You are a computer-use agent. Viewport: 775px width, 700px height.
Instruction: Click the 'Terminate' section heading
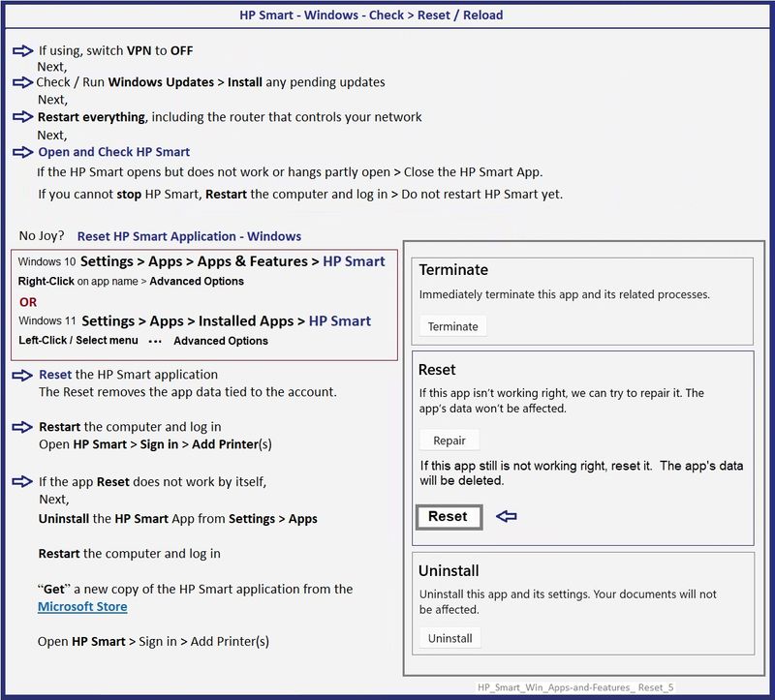[x=453, y=270]
